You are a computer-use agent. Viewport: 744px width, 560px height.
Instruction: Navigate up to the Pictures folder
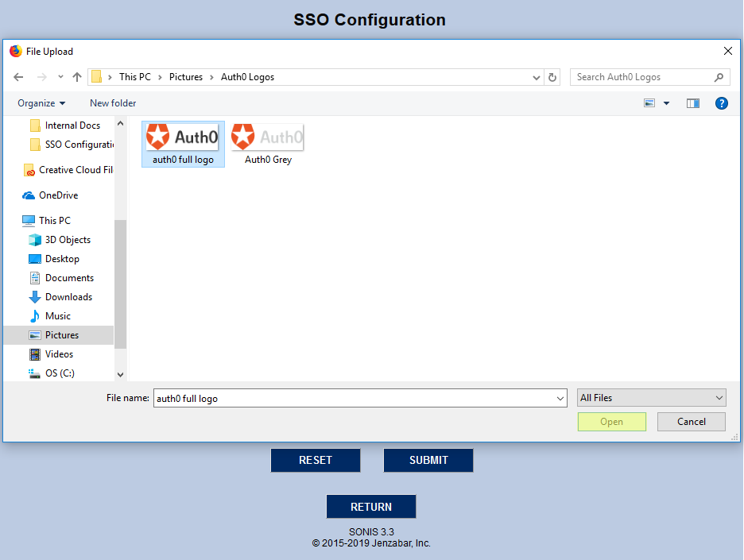[x=76, y=77]
